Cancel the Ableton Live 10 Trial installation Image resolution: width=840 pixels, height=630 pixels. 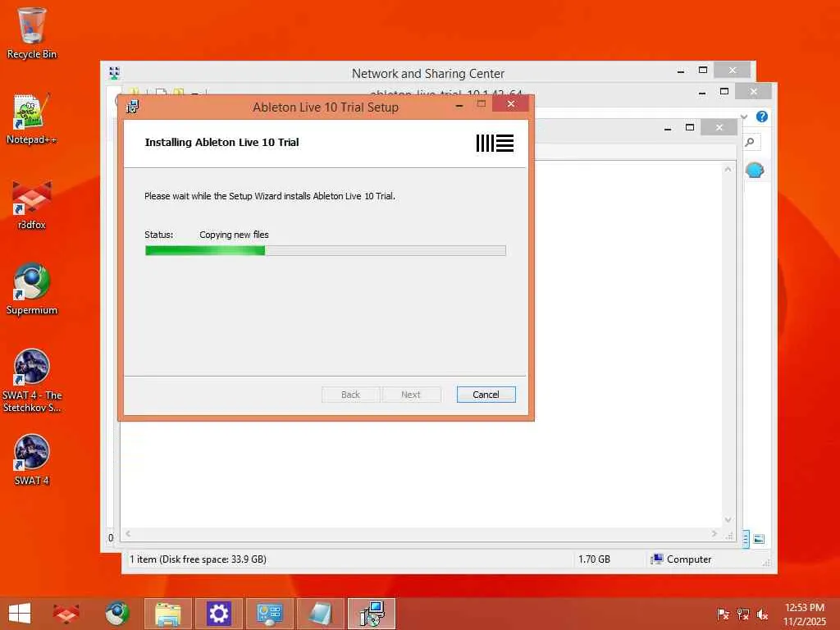coord(486,395)
